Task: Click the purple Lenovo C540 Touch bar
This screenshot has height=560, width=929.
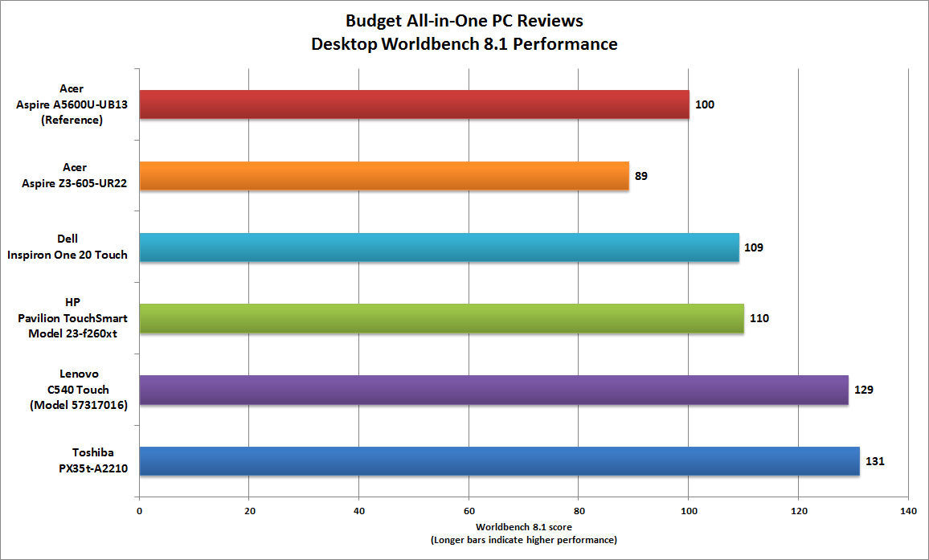Action: [x=493, y=390]
